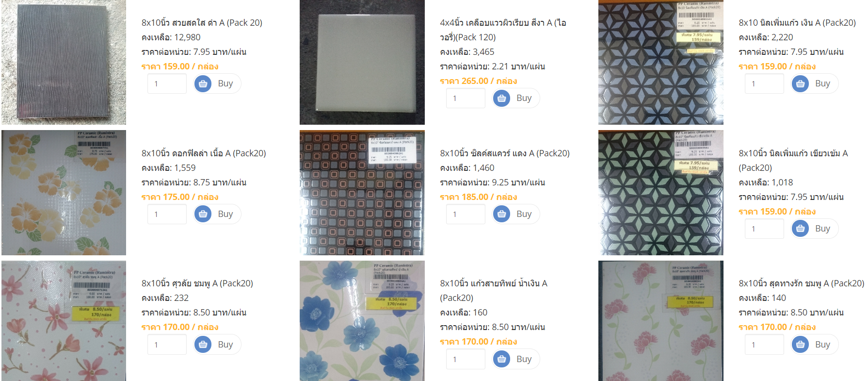This screenshot has width=868, height=381.
Task: Open black wavy line tile thumbnail
Action: (x=64, y=62)
